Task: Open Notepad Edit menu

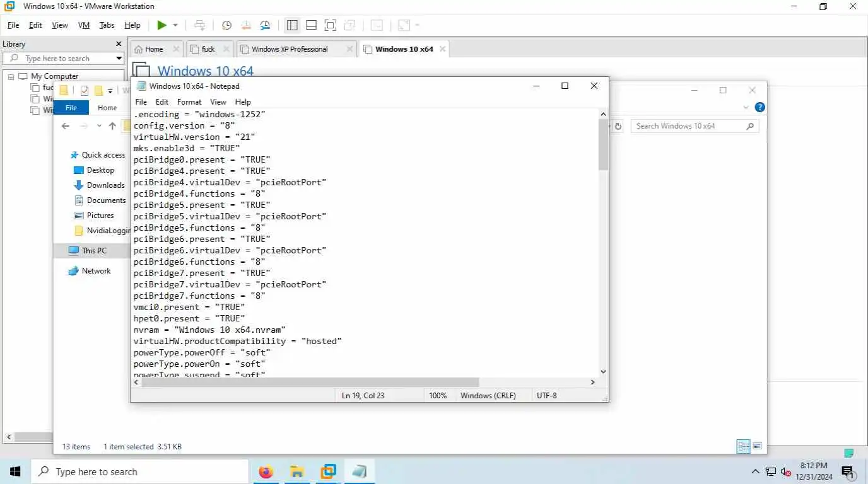Action: point(162,102)
